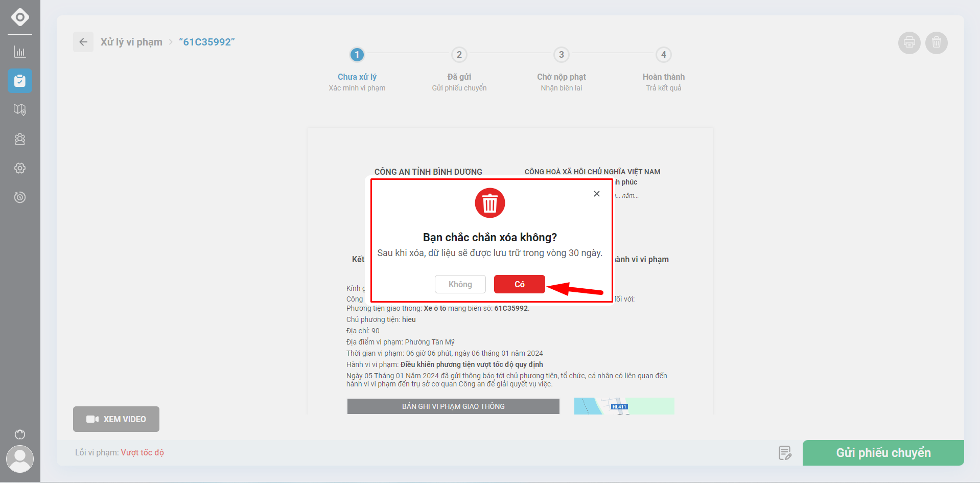
Task: Click the trash delete icon at top right
Action: pos(937,42)
